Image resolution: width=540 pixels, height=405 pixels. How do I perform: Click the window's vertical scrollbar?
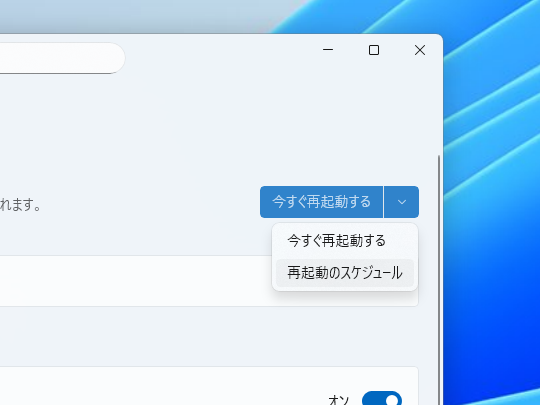[439, 280]
